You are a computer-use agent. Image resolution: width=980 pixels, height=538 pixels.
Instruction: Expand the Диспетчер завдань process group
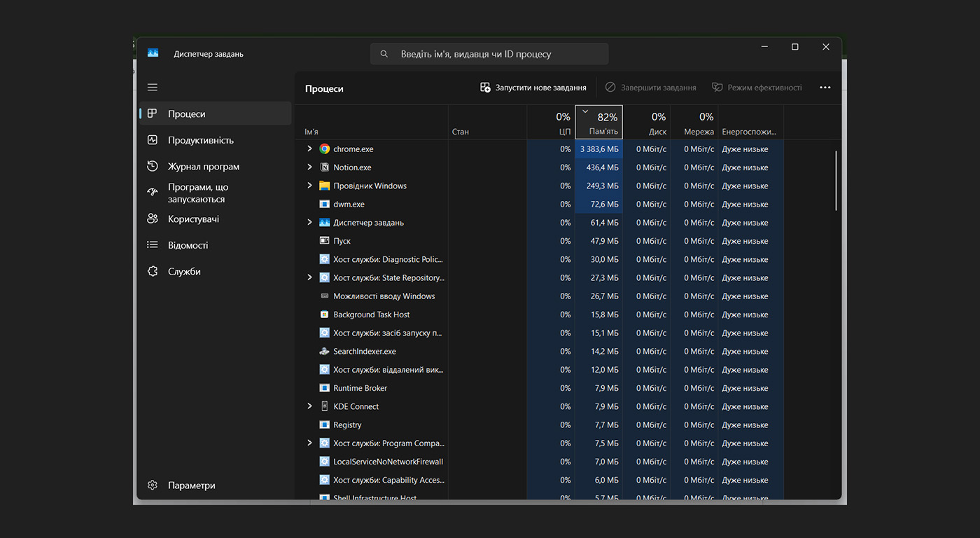pyautogui.click(x=309, y=222)
